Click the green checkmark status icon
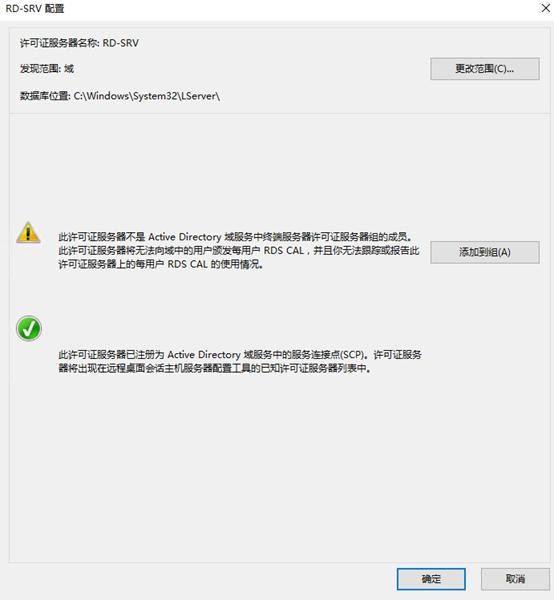554x600 pixels. (29, 328)
